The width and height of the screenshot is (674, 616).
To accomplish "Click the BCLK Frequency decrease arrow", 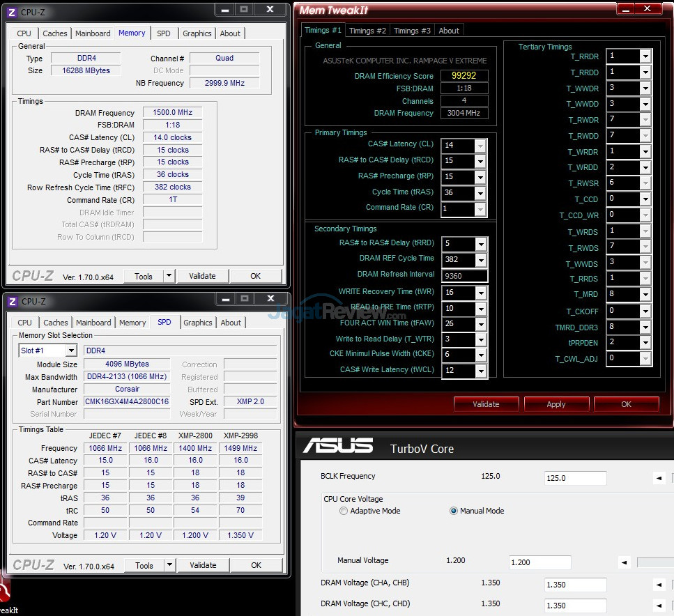I will point(659,478).
